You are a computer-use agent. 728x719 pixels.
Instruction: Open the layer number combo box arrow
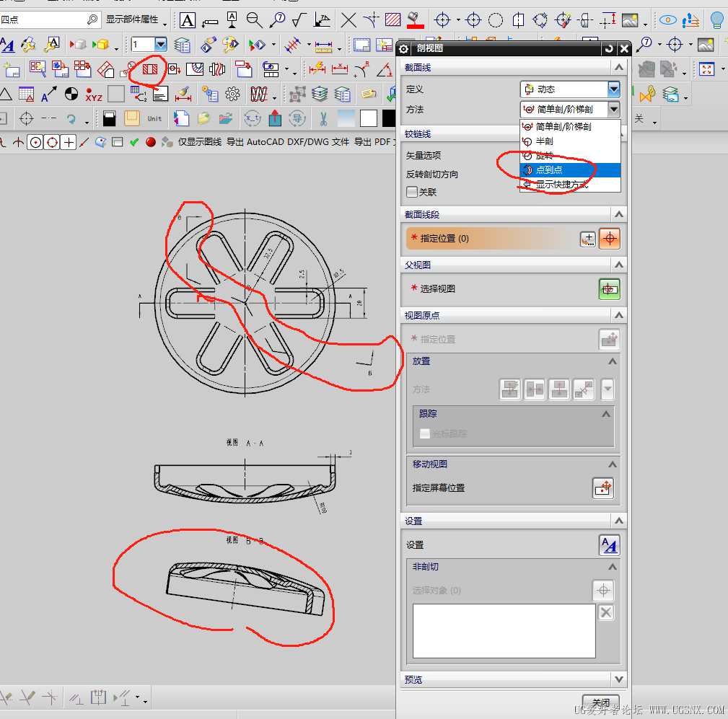[161, 45]
